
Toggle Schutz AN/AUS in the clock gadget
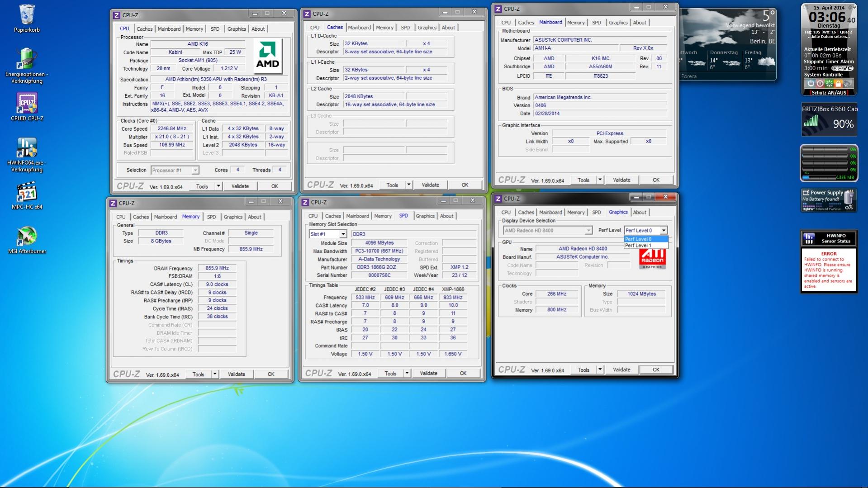829,93
